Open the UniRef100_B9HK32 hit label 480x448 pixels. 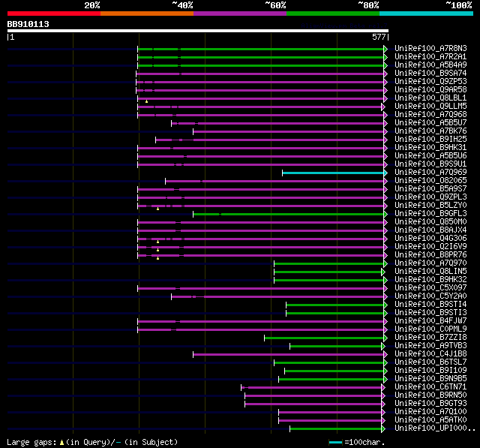[430, 280]
